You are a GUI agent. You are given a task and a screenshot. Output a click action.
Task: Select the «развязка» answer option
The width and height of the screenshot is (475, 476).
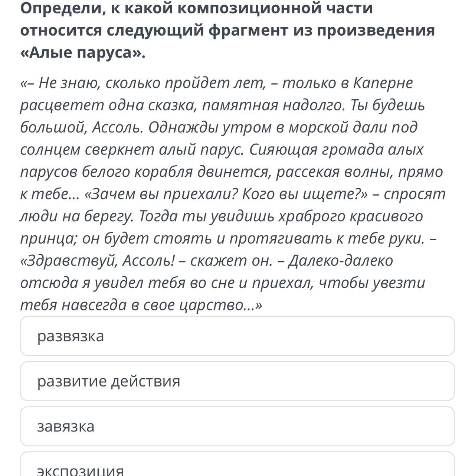coord(237,336)
